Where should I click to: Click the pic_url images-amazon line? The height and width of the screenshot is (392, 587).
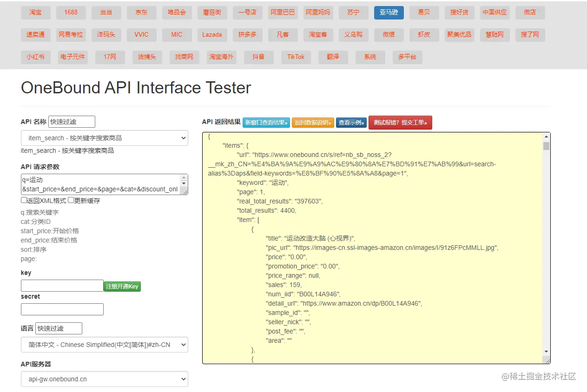(382, 248)
